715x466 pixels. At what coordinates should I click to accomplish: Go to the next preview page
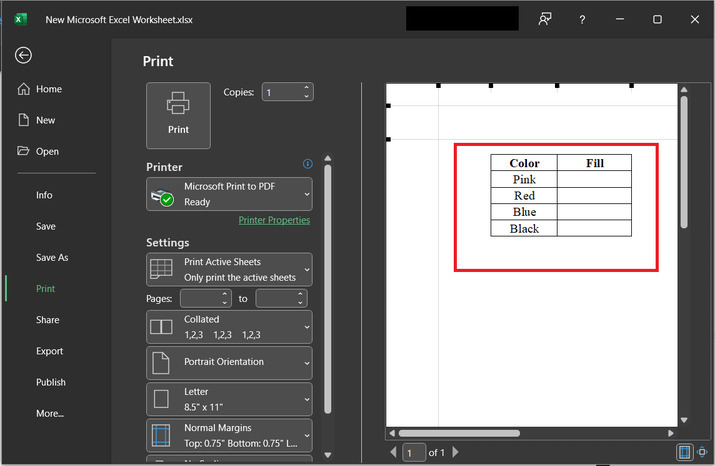pos(455,452)
